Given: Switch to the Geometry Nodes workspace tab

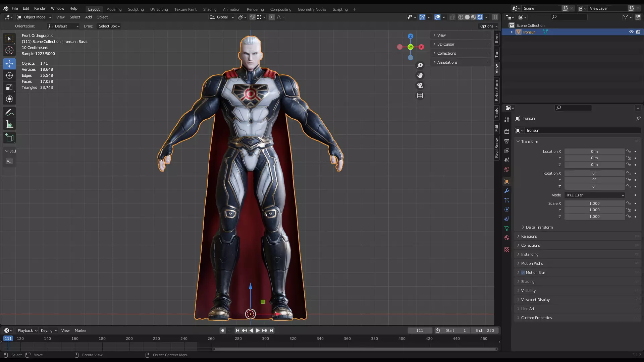Looking at the screenshot, I should click(x=312, y=9).
